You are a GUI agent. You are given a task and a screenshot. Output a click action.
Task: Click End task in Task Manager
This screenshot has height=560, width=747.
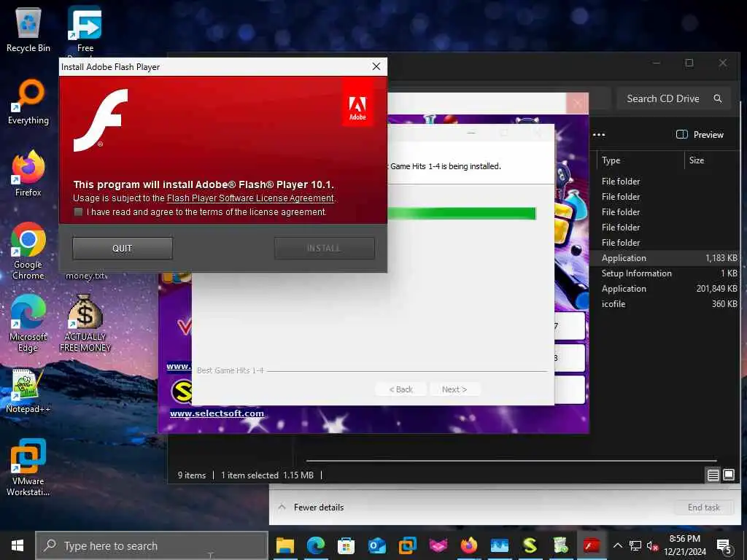704,507
